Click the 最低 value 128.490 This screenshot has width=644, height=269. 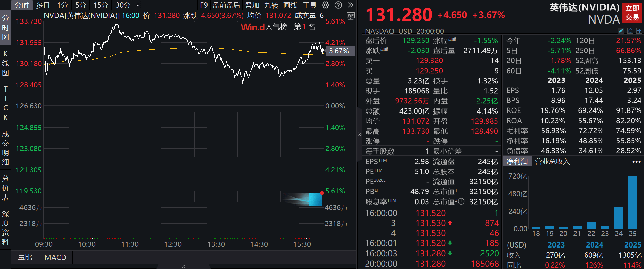click(x=484, y=131)
